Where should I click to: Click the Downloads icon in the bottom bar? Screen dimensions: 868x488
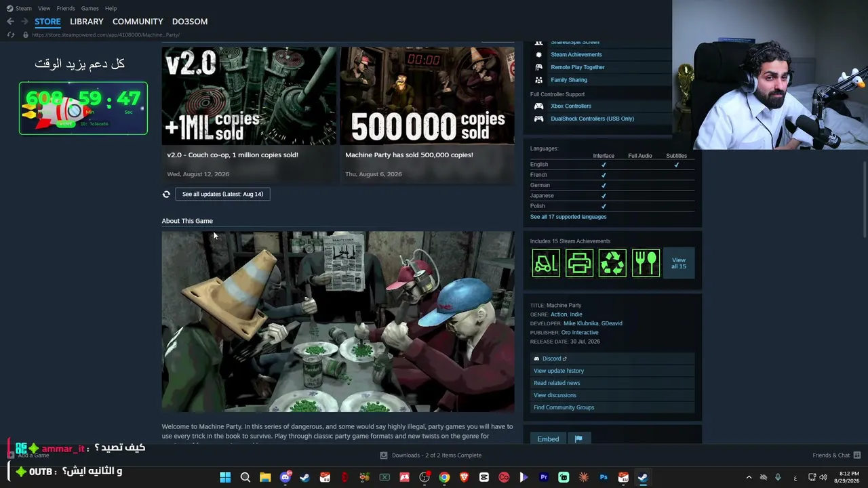384,455
